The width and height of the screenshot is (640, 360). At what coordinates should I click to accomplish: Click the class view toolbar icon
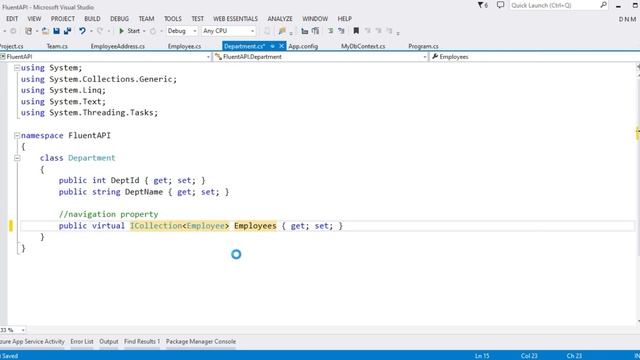pyautogui.click(x=304, y=31)
